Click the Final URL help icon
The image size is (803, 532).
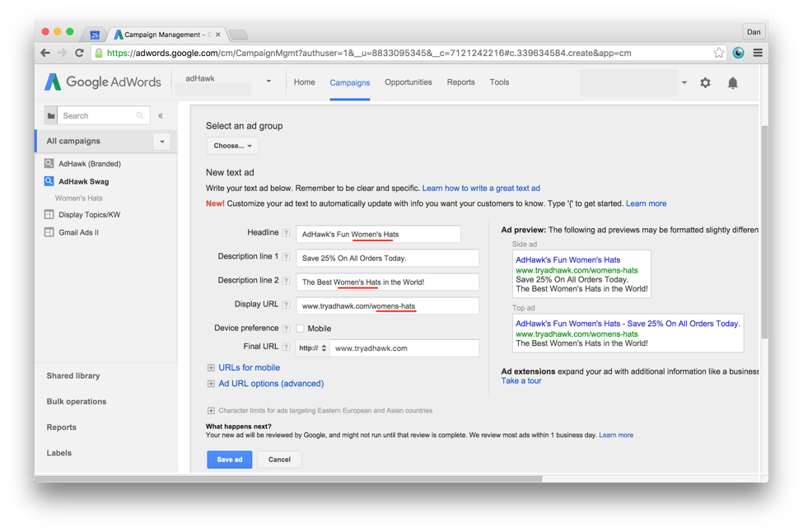coord(287,347)
